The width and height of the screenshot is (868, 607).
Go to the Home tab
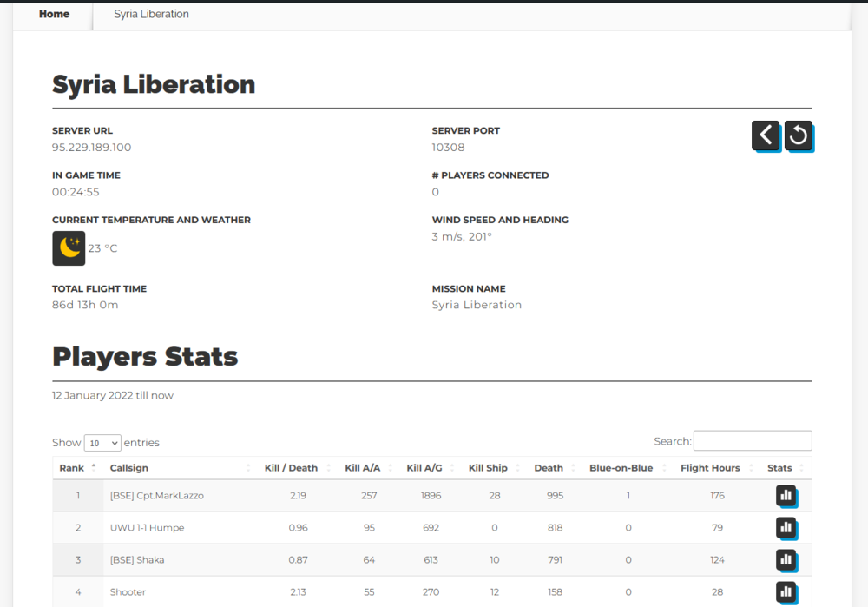(x=54, y=15)
